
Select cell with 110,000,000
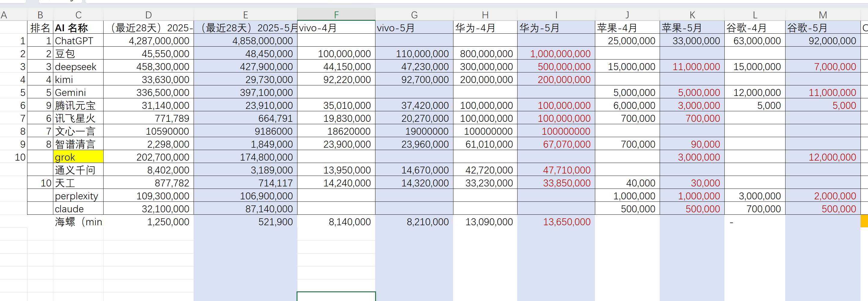click(x=414, y=54)
